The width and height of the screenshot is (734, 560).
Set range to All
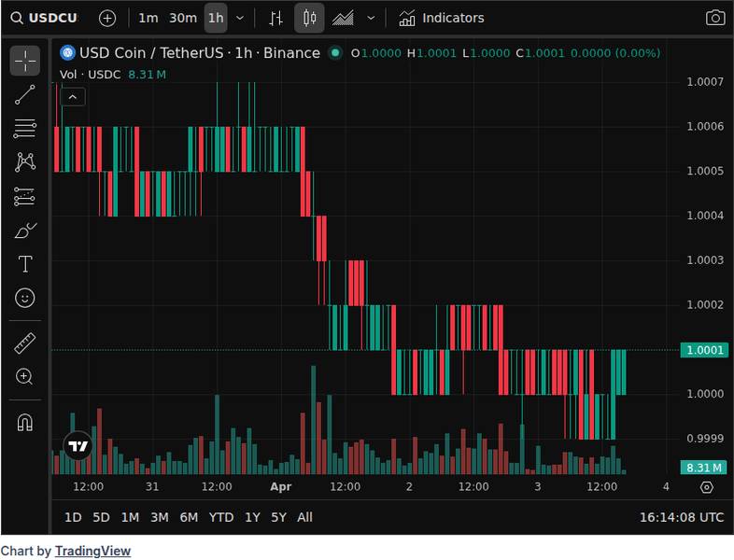pyautogui.click(x=304, y=517)
